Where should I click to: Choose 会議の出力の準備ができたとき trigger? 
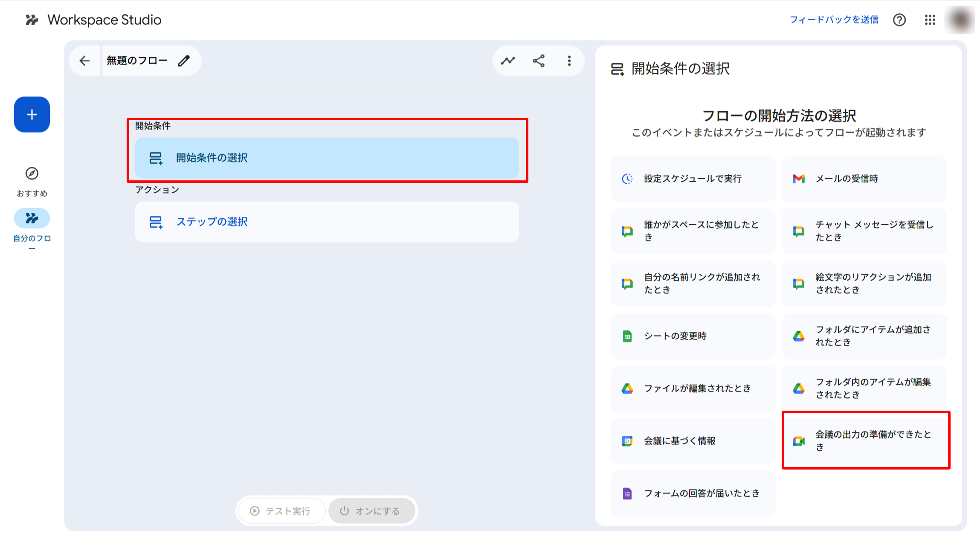click(x=864, y=441)
